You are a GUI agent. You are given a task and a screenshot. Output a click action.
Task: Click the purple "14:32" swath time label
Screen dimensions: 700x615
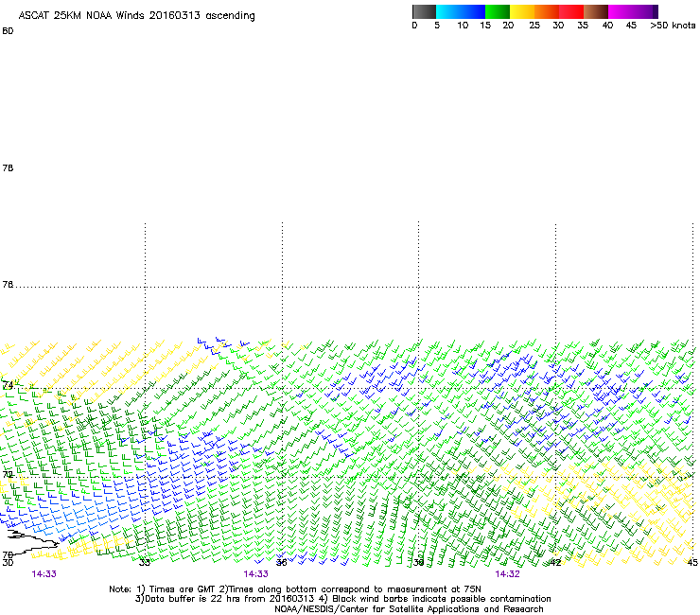tap(508, 574)
